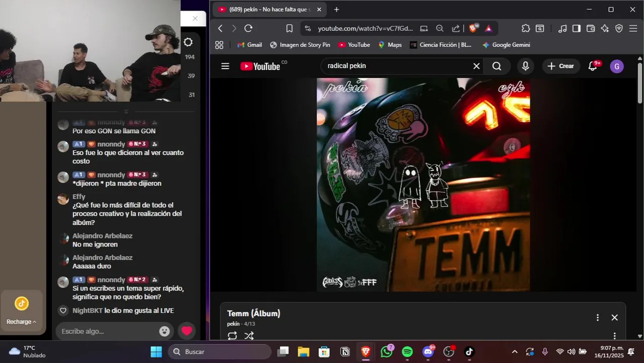This screenshot has width=644, height=363.
Task: Open Imagen de Story Pin bookmark
Action: 300,45
